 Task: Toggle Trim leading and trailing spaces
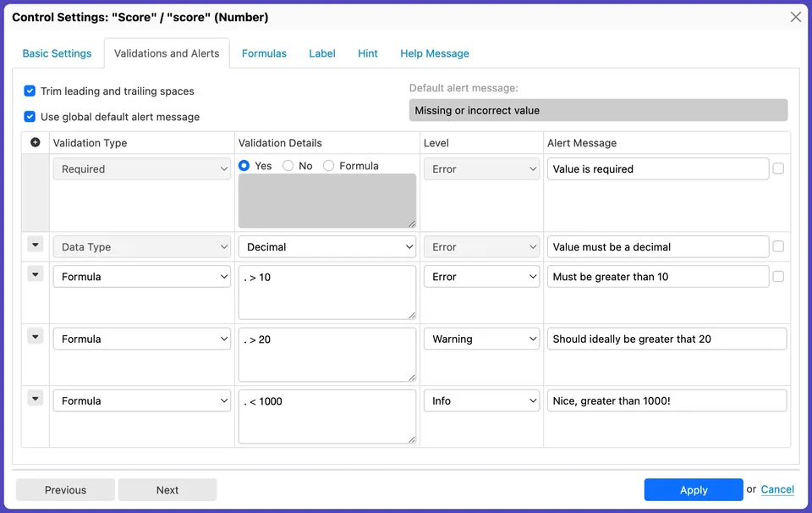click(30, 91)
